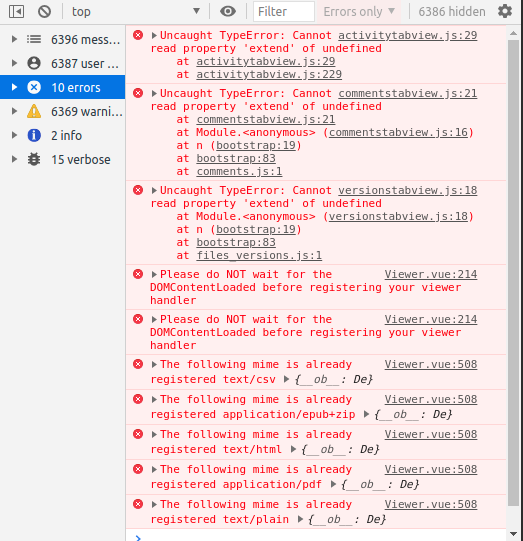Click the warning triangle icon in sidebar
The image size is (523, 541).
34,111
